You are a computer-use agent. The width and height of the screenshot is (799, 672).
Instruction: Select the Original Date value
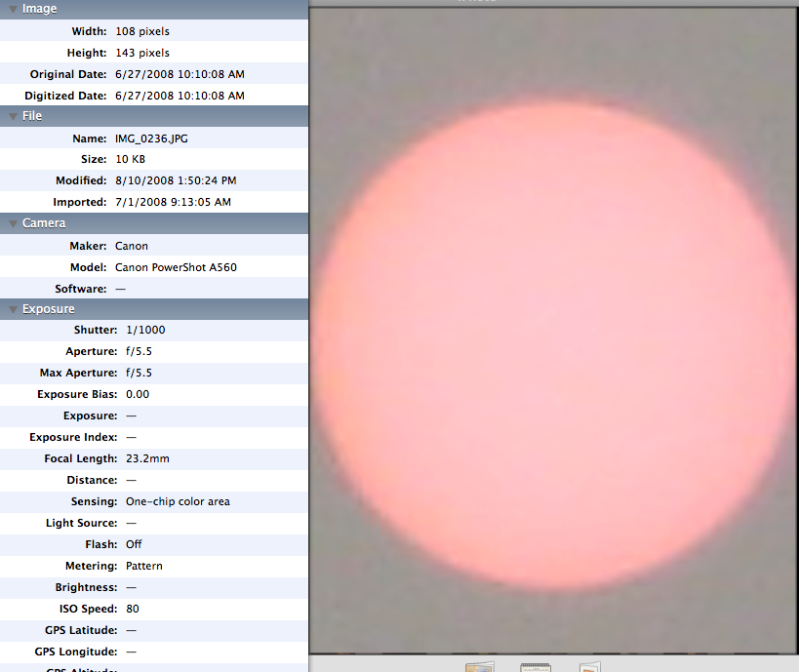tap(180, 74)
